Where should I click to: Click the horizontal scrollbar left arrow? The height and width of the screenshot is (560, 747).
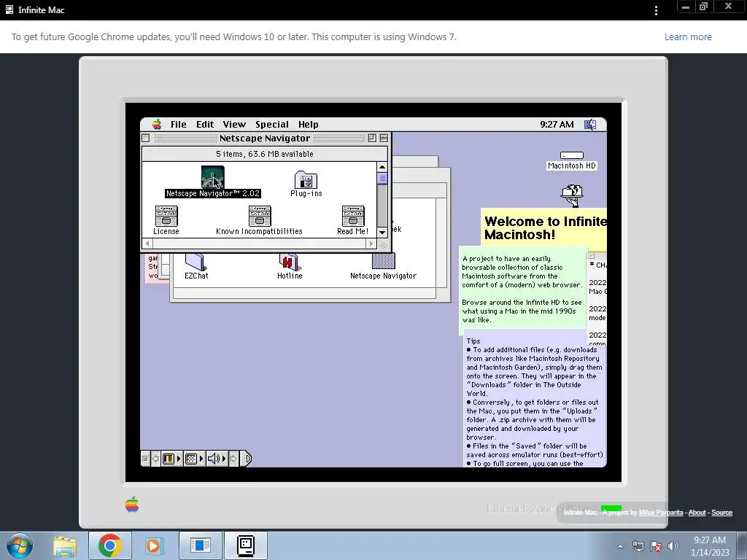coord(147,244)
